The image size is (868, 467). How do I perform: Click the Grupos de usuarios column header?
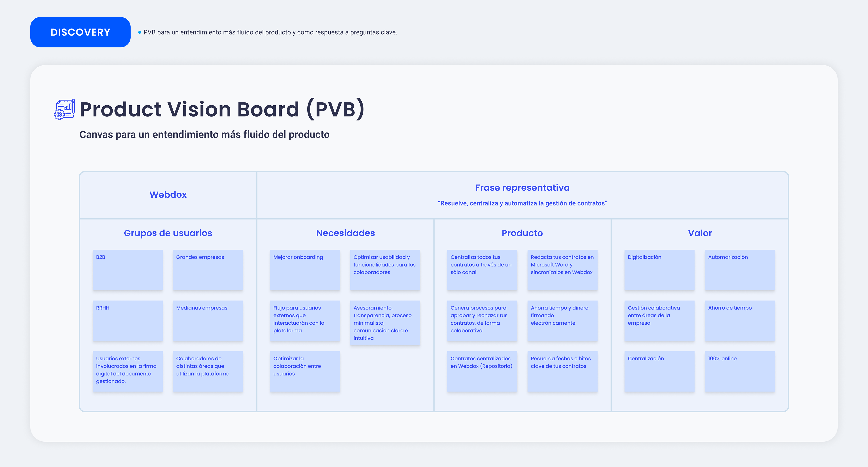168,233
